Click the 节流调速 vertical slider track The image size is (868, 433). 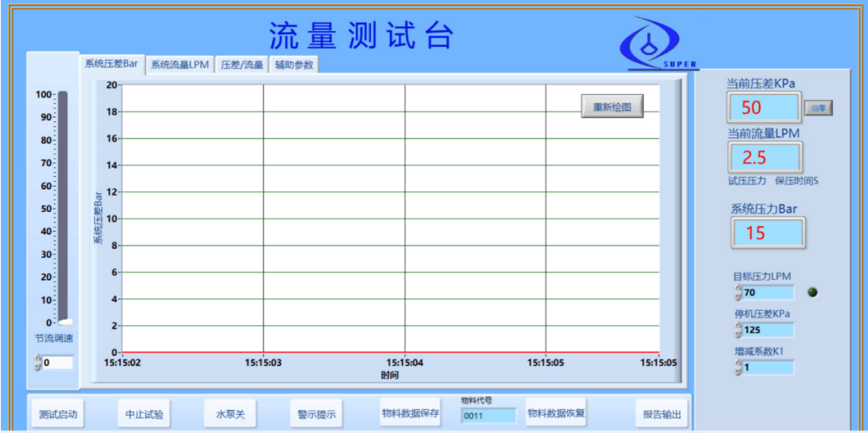tap(63, 206)
